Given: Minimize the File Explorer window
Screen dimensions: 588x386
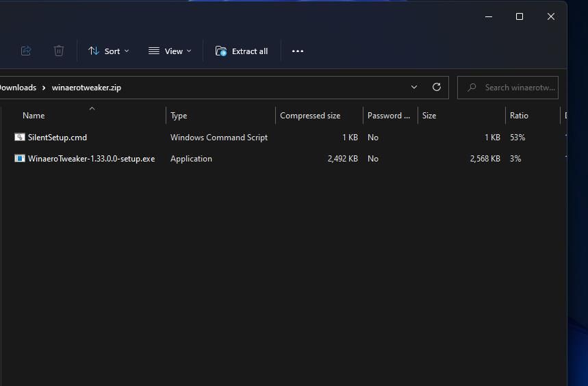Looking at the screenshot, I should point(489,16).
